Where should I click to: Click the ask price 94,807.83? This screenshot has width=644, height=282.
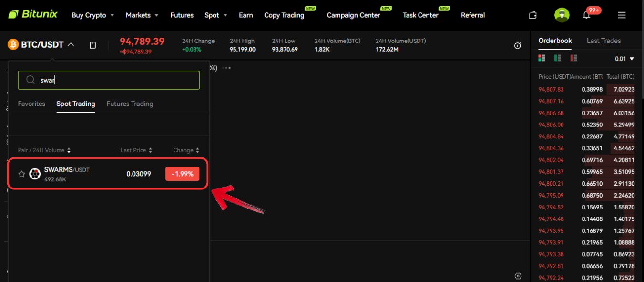(551, 89)
